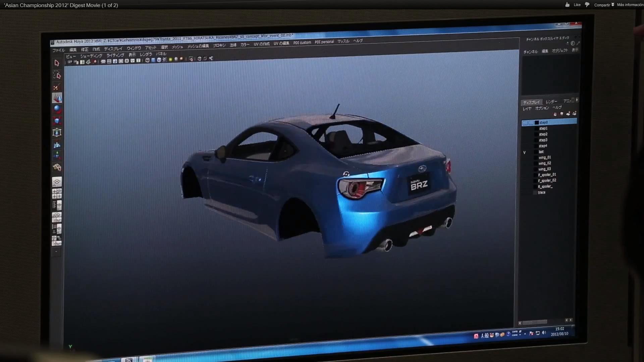Open the trace layer color swatch

535,193
